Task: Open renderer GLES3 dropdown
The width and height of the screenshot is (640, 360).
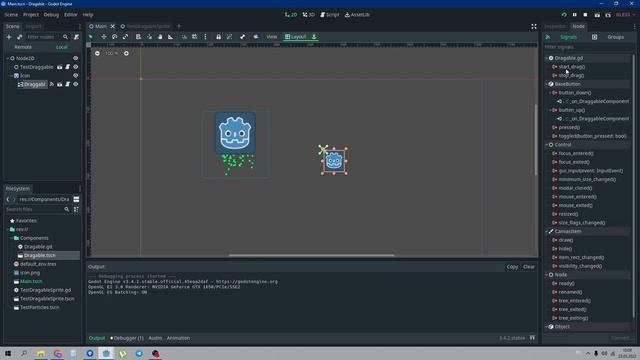Action: click(625, 15)
